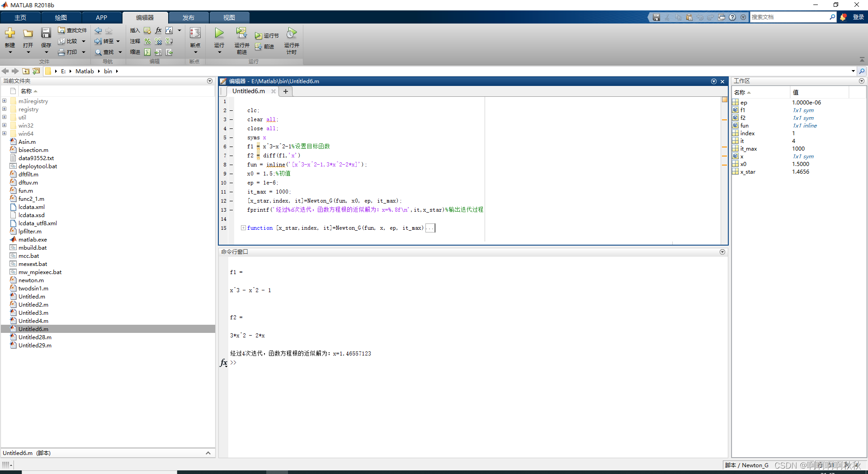This screenshot has height=474, width=868.
Task: Click Run Section (运行节)
Action: pos(267,35)
